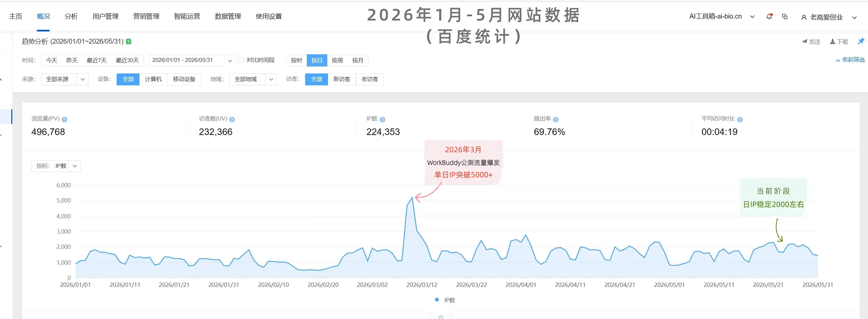Open the 全部来源 source dropdown
The width and height of the screenshot is (868, 319).
pos(65,79)
